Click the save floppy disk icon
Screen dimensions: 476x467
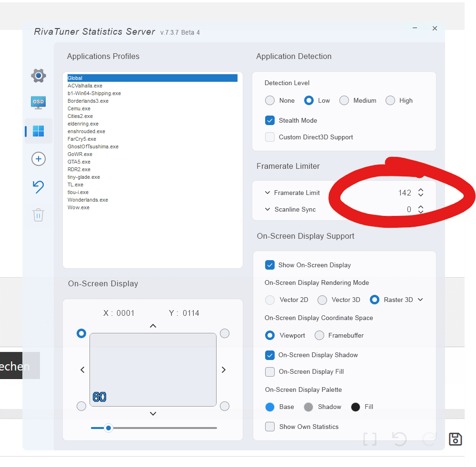pyautogui.click(x=455, y=439)
